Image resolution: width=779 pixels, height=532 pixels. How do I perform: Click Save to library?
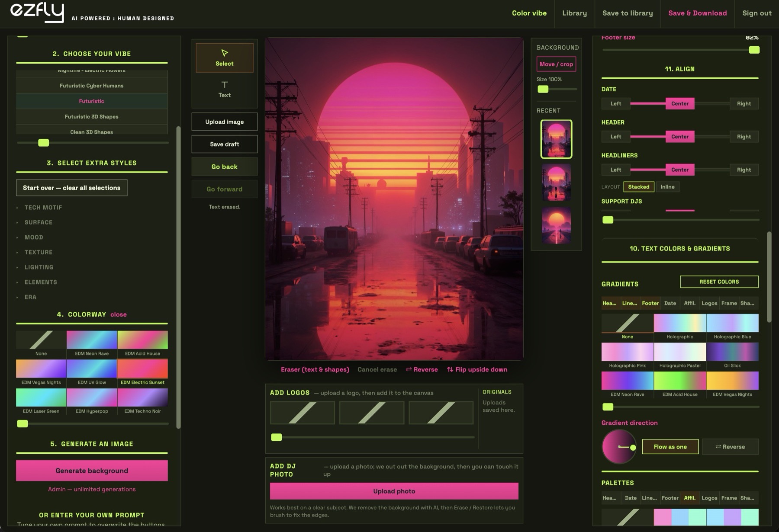tap(628, 13)
